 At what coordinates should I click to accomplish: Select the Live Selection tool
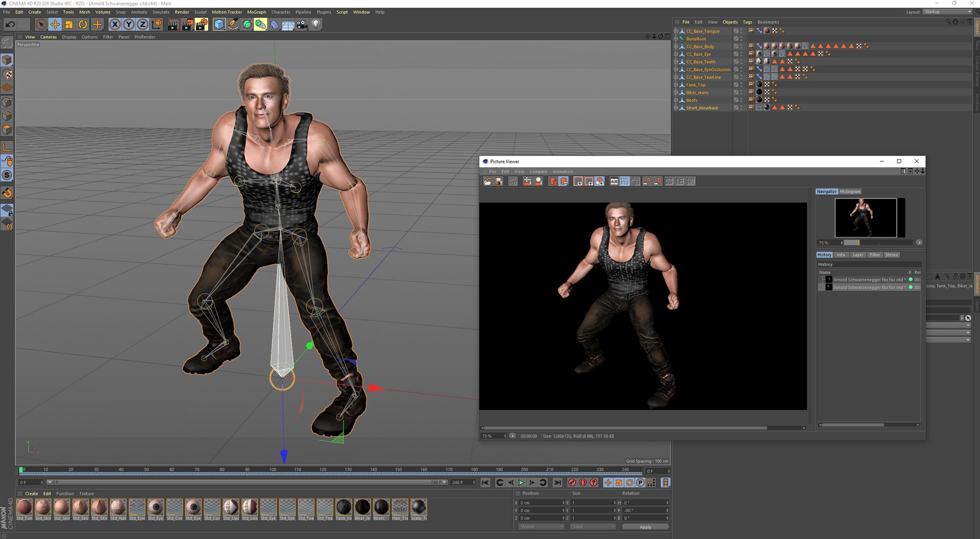[x=41, y=24]
